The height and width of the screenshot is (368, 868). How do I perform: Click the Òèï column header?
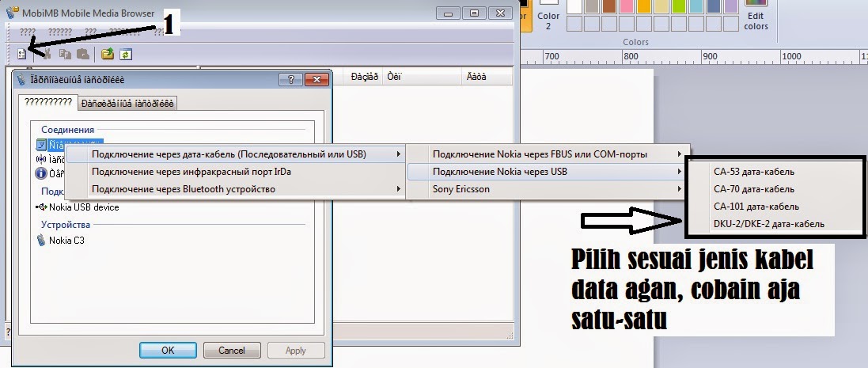[x=422, y=77]
